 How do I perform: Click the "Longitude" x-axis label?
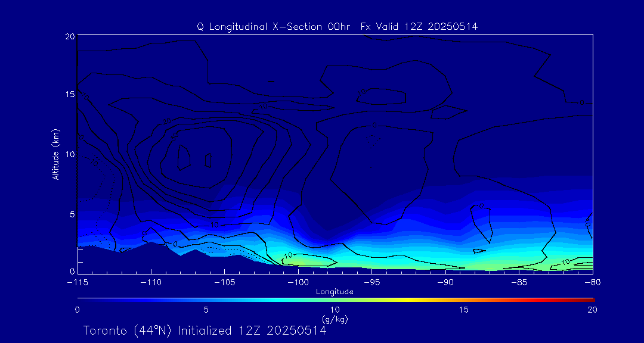tap(335, 292)
